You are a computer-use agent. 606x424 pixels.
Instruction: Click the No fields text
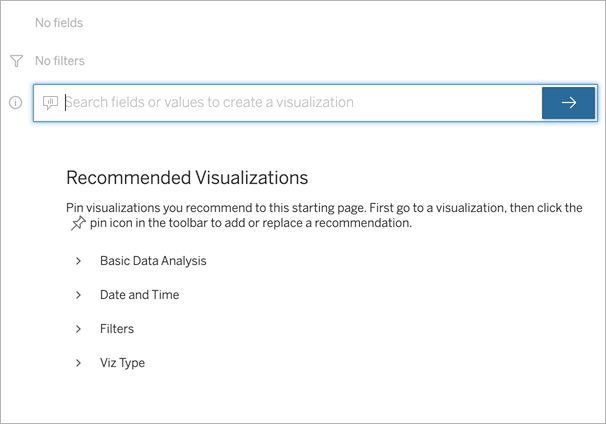(59, 22)
